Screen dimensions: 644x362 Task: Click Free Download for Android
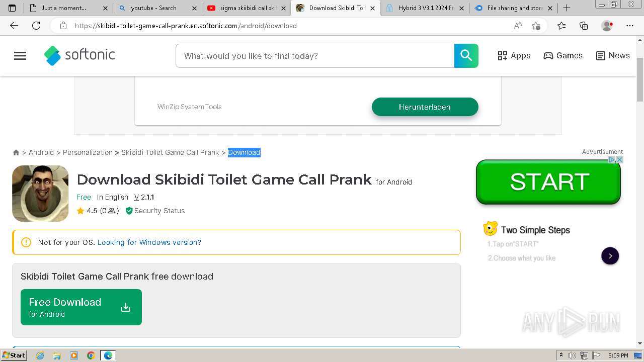(x=81, y=307)
